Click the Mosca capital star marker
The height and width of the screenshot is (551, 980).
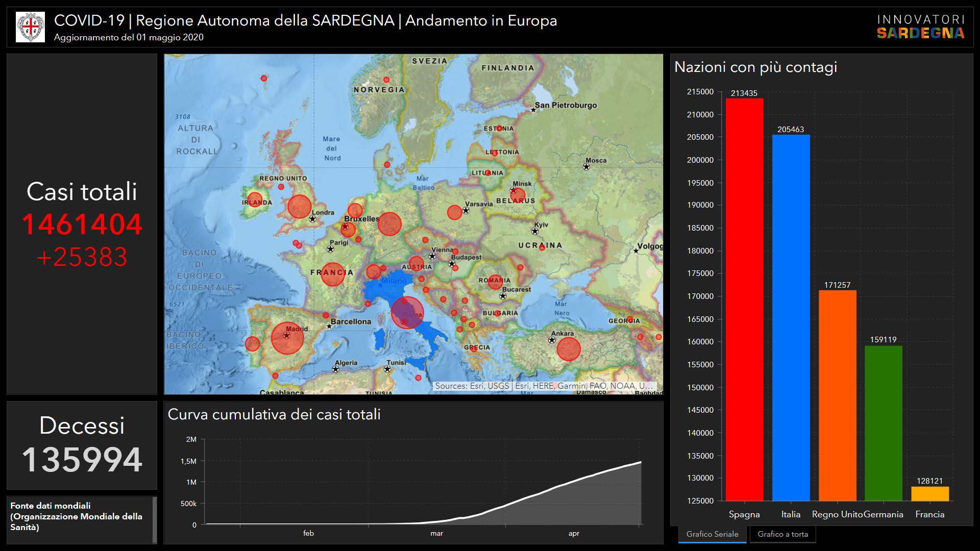(586, 167)
